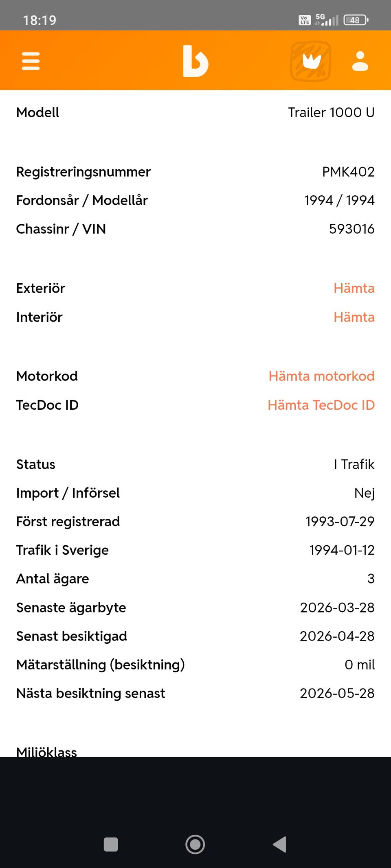Tap the Senast besiktigad date 2026-04-28
The image size is (391, 868).
337,636
